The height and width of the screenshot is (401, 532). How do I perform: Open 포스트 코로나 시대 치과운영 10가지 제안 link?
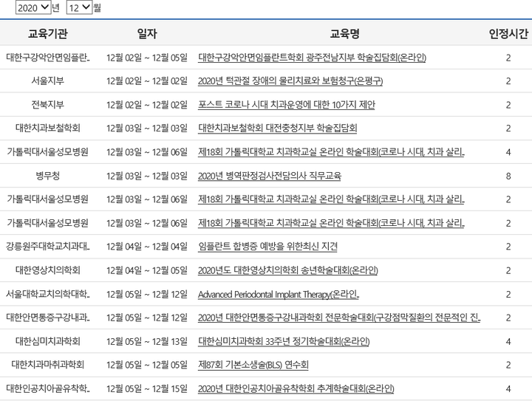(287, 105)
